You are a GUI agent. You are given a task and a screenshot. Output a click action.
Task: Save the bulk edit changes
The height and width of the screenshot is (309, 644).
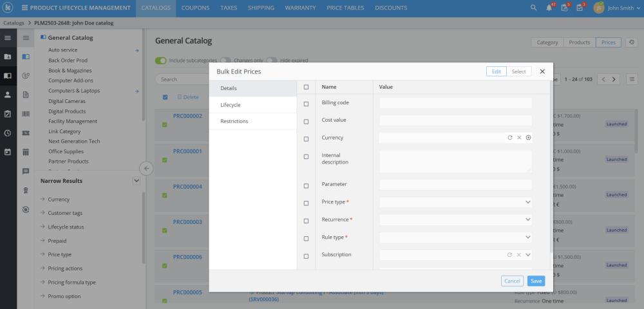tap(536, 281)
